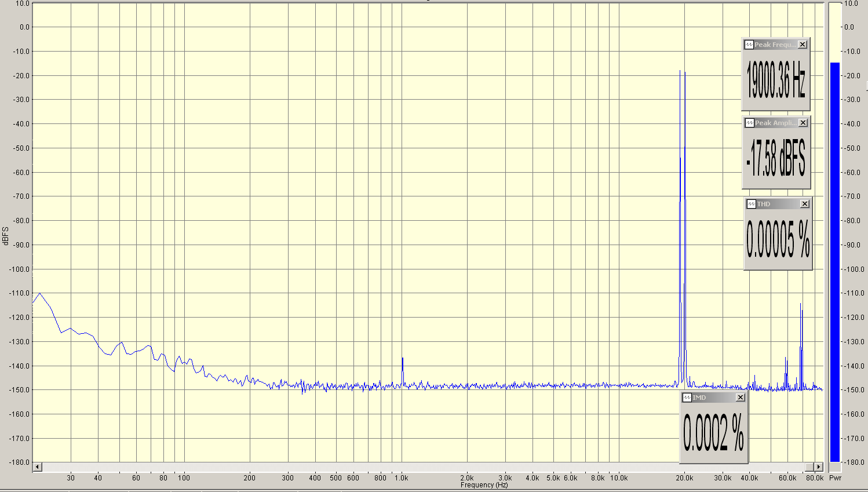Click the 'THD' panel title
Image resolution: width=868 pixels, height=492 pixels.
point(764,204)
